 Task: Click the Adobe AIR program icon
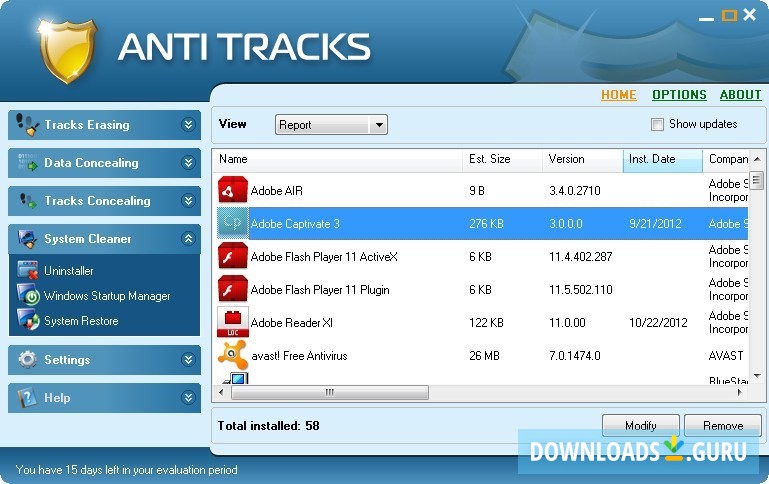(x=232, y=190)
